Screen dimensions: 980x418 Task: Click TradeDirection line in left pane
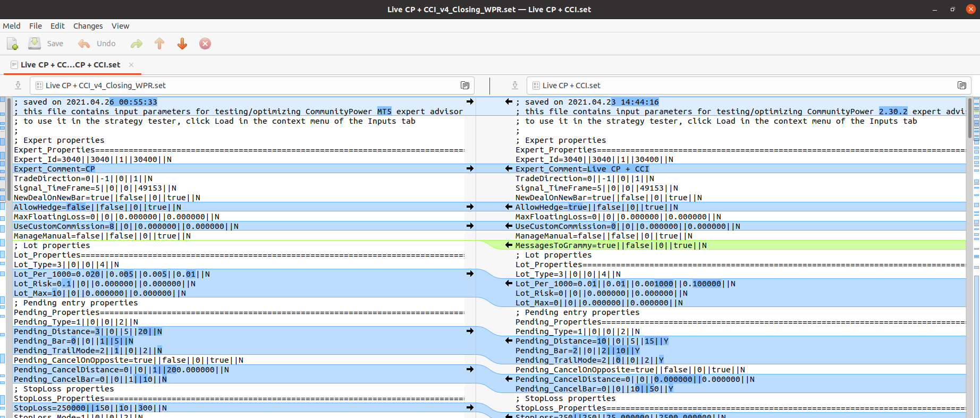[83, 178]
